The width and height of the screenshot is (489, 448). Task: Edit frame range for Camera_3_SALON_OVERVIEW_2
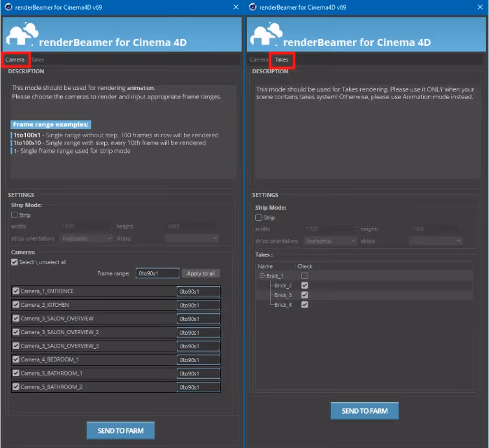pyautogui.click(x=199, y=333)
